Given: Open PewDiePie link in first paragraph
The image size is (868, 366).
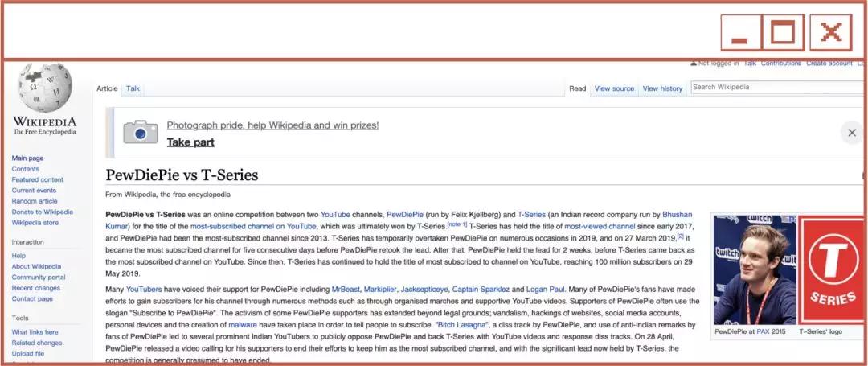Looking at the screenshot, I should 405,214.
